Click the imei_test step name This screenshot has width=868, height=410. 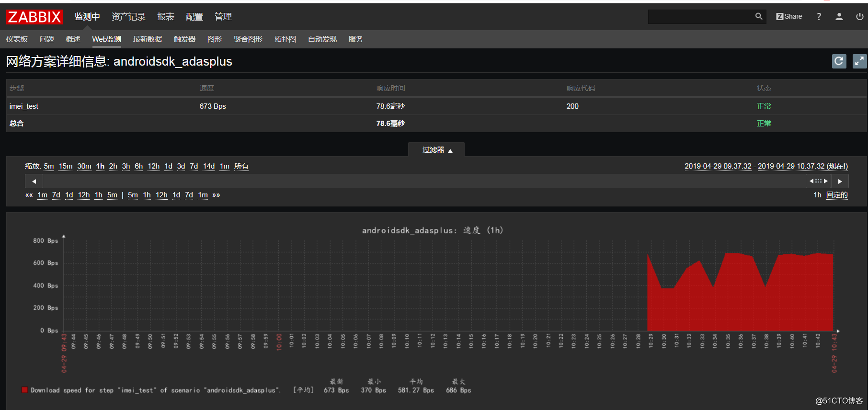24,106
